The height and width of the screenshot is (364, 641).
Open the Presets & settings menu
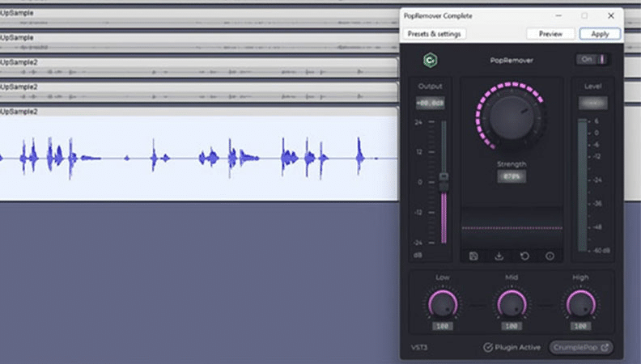(434, 34)
